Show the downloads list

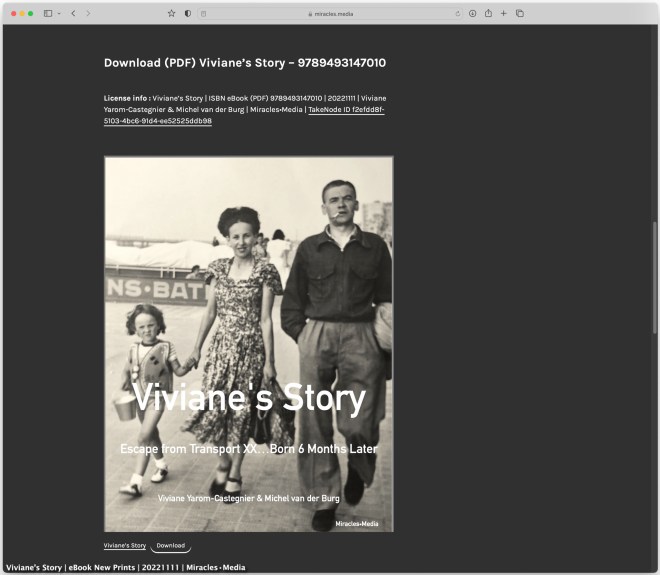[x=472, y=13]
